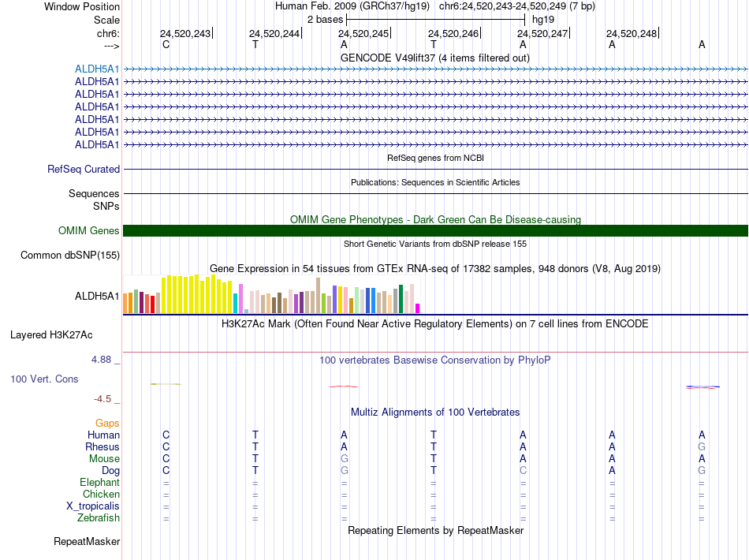Click the Gaps label in the Multiz track
Screen dimensions: 749x560
click(x=107, y=423)
